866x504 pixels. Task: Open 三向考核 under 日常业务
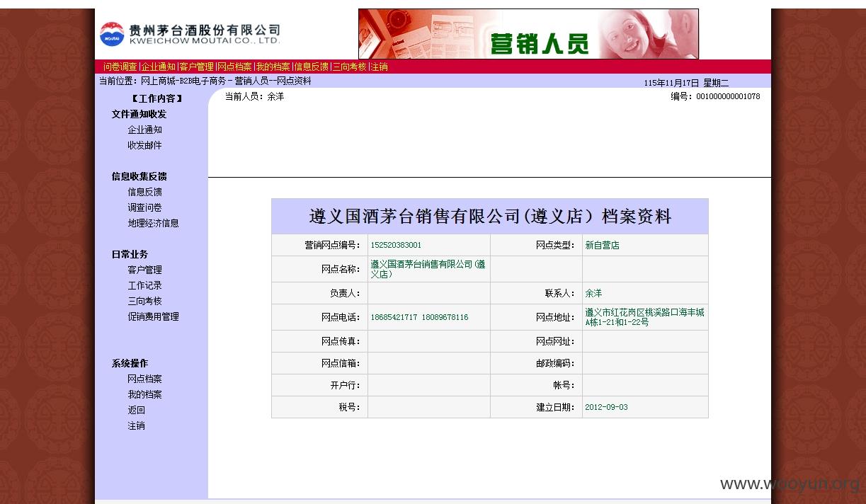point(144,301)
